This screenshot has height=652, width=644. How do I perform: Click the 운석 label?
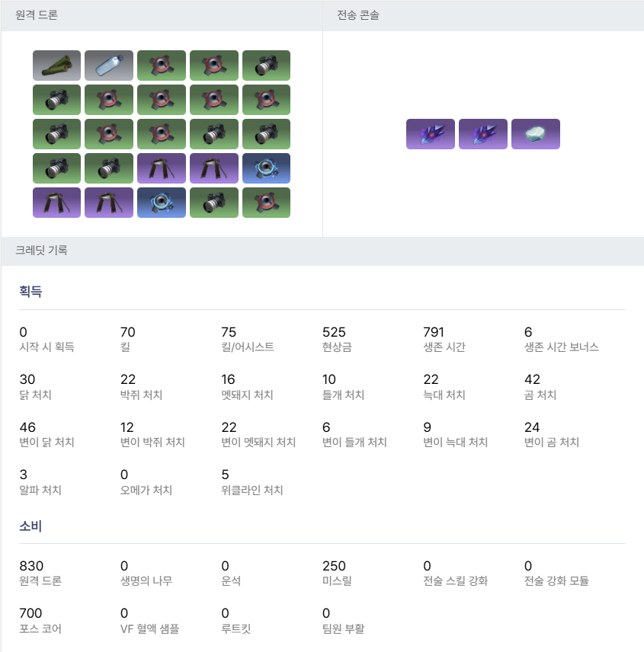tap(231, 581)
